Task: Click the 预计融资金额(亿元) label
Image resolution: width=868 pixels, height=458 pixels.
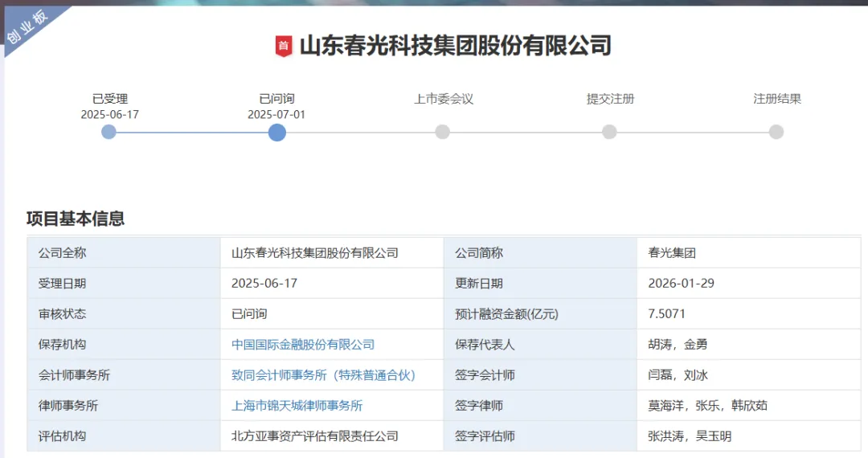Action: 506,314
